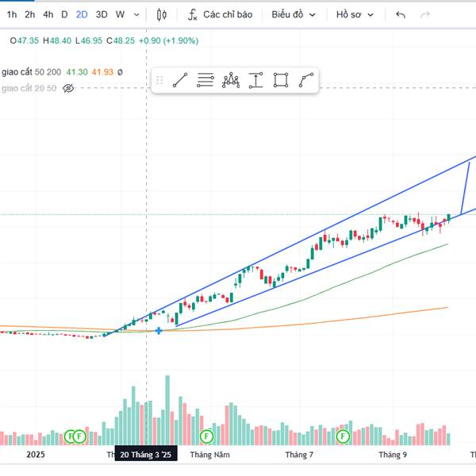Expand the timeframe dropdown chevron
The image size is (476, 476).
click(x=136, y=15)
